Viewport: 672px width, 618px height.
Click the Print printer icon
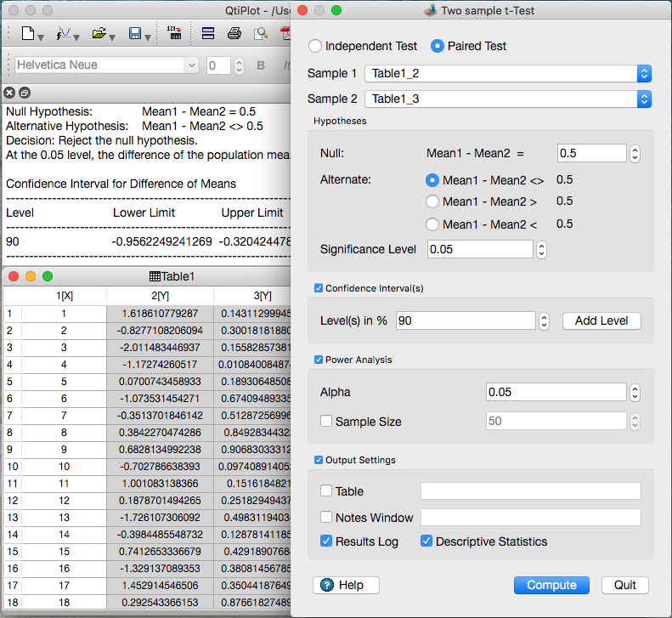234,35
